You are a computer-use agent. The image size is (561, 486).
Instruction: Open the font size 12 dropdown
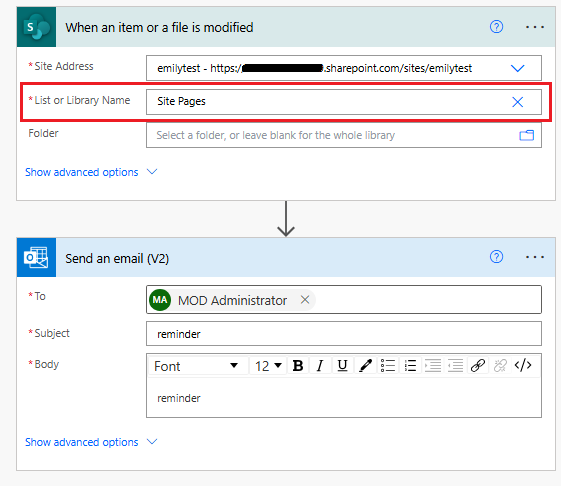pos(268,366)
